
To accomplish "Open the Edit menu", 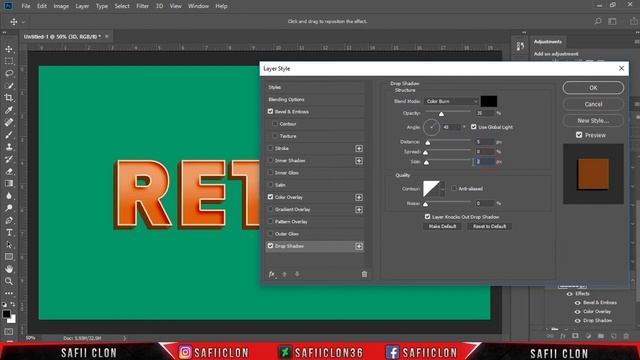I will point(42,6).
